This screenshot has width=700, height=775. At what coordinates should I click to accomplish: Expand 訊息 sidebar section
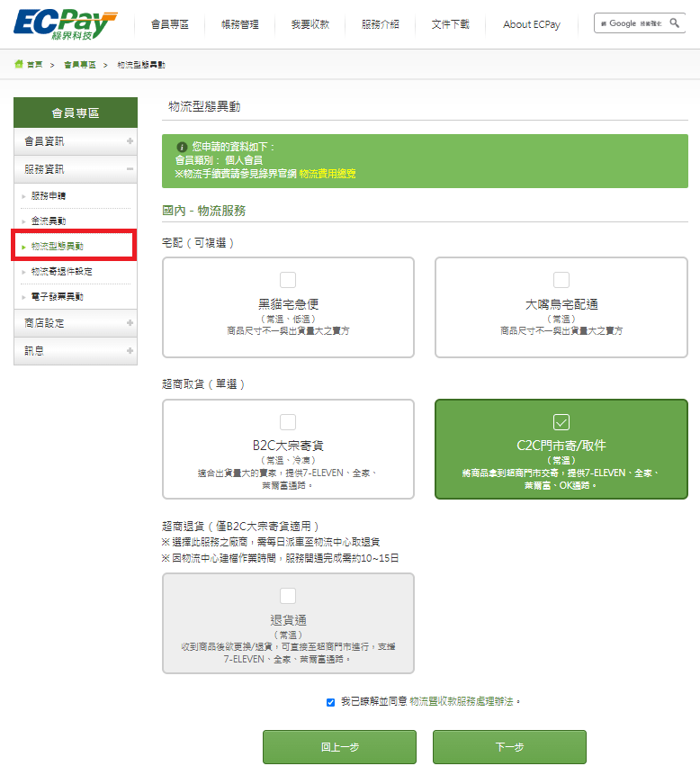coord(76,351)
